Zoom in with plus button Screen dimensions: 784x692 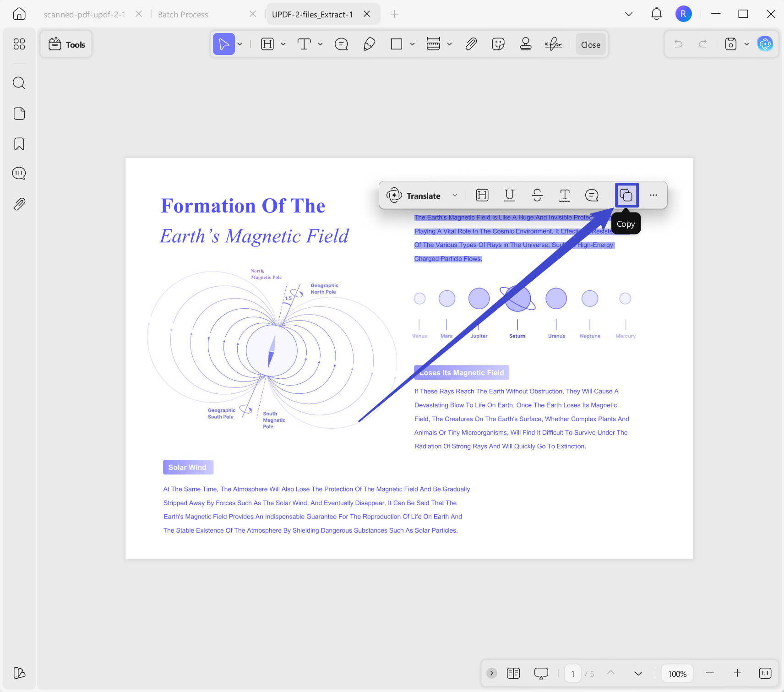(737, 673)
